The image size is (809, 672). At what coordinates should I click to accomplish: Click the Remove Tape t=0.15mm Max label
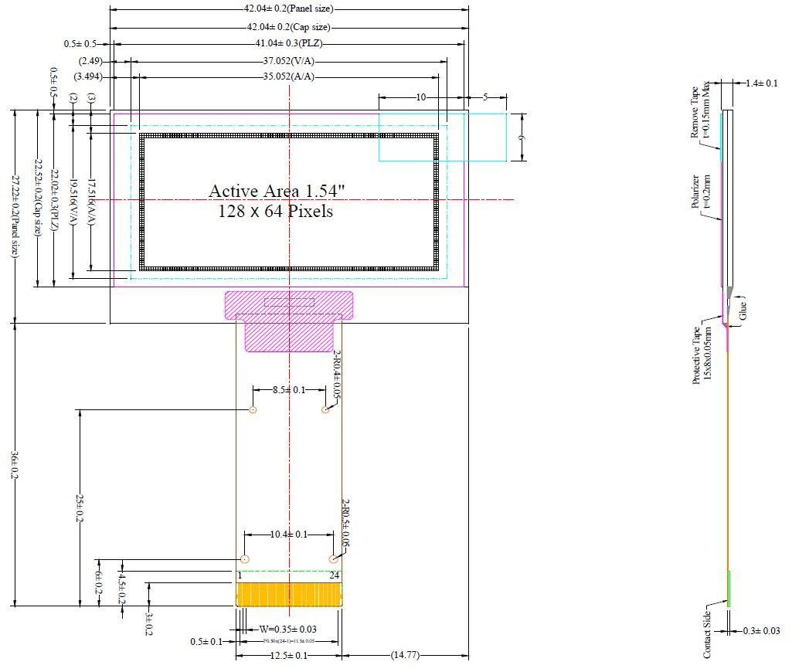coord(703,108)
